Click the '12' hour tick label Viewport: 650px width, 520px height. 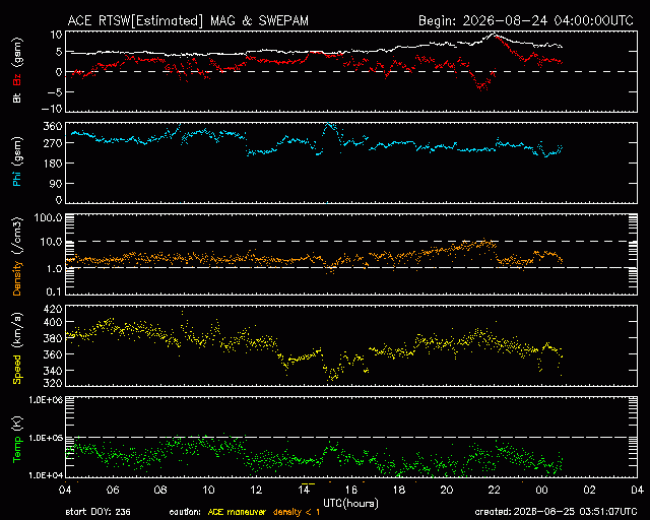(x=256, y=490)
